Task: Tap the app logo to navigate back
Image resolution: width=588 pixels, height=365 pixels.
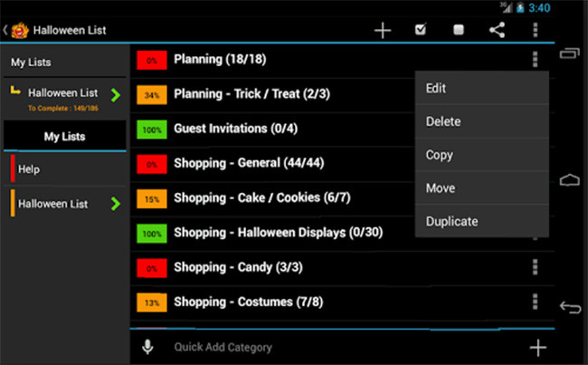Action: pos(17,30)
